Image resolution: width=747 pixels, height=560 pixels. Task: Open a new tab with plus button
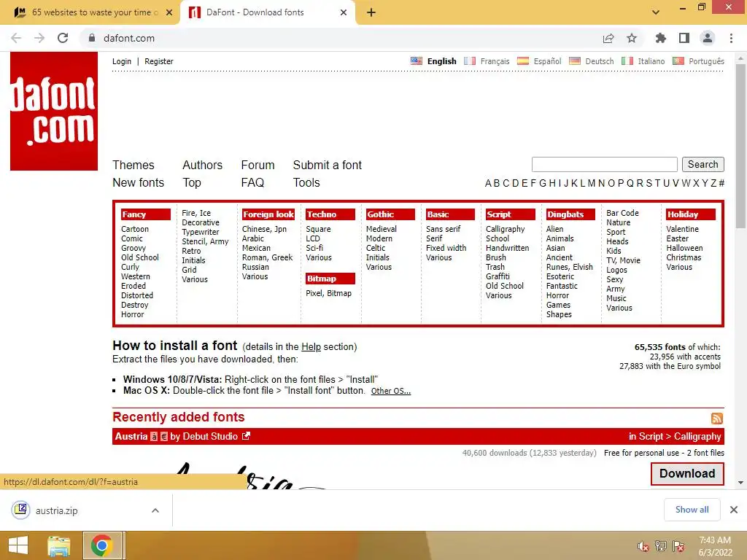[x=371, y=12]
